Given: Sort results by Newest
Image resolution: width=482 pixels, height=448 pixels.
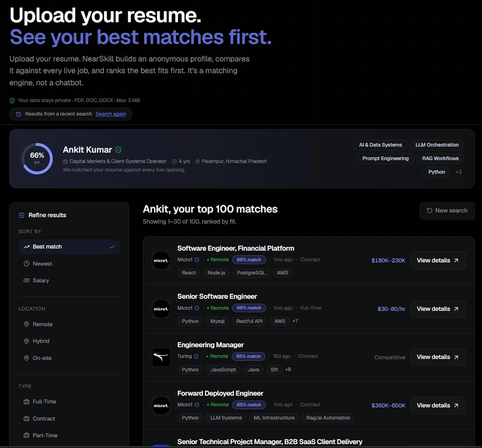Looking at the screenshot, I should tap(69, 264).
